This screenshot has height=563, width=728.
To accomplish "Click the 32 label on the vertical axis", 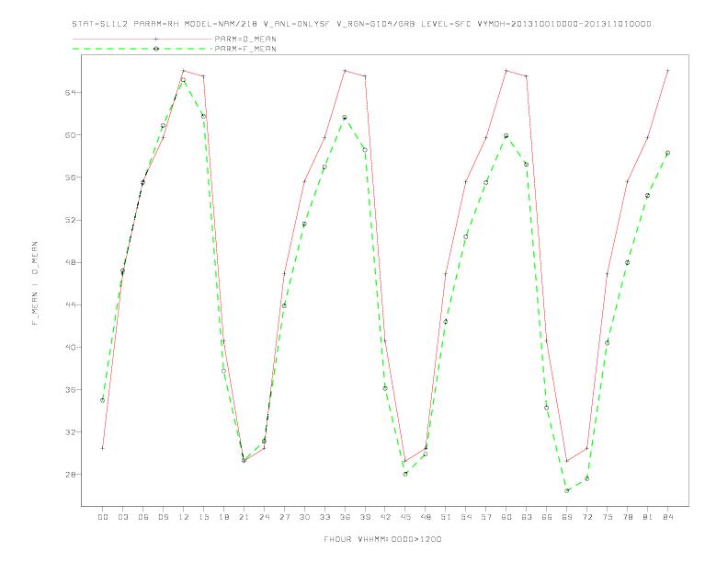I will [70, 432].
